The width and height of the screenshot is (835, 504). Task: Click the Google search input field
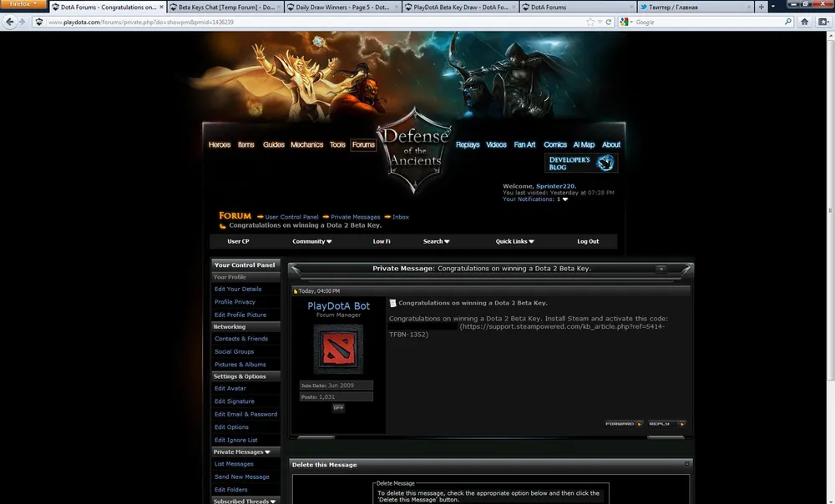click(x=708, y=22)
